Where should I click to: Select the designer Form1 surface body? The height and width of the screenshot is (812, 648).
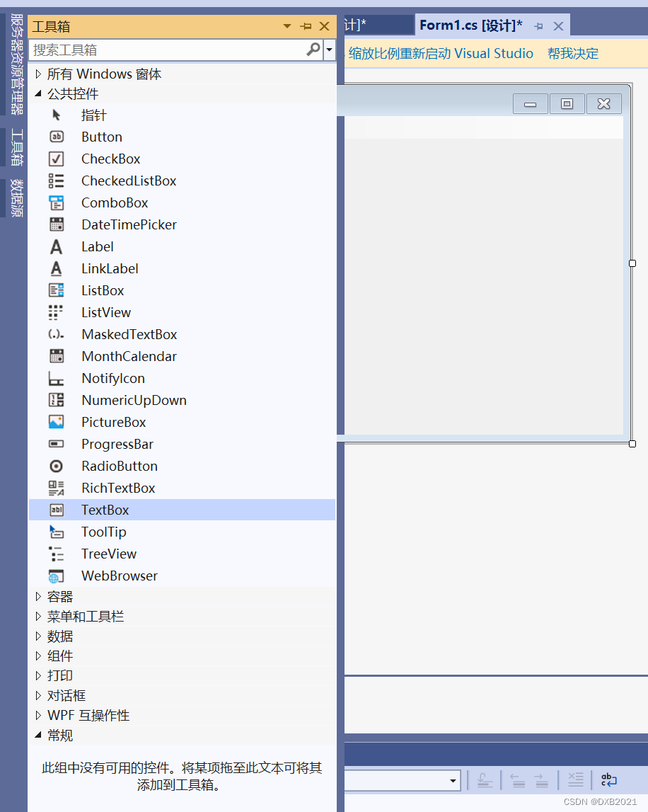[x=484, y=286]
